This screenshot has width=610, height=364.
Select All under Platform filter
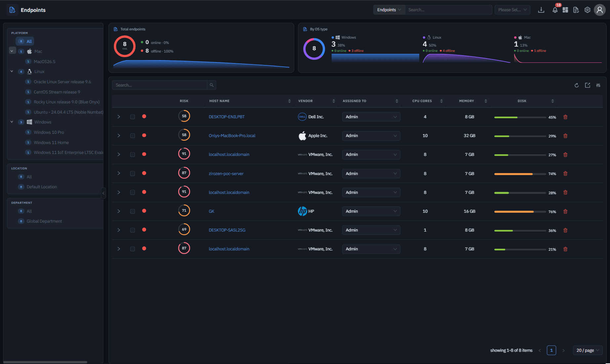(x=25, y=41)
